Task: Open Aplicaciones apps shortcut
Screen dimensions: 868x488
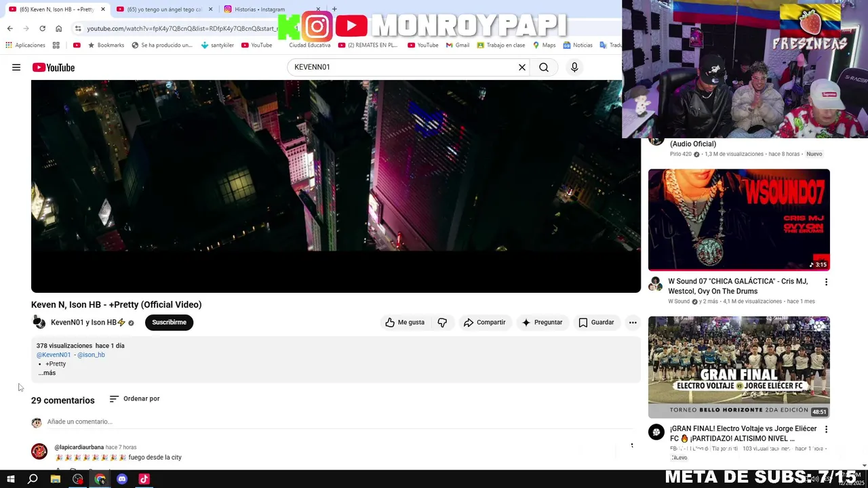Action: tap(25, 45)
